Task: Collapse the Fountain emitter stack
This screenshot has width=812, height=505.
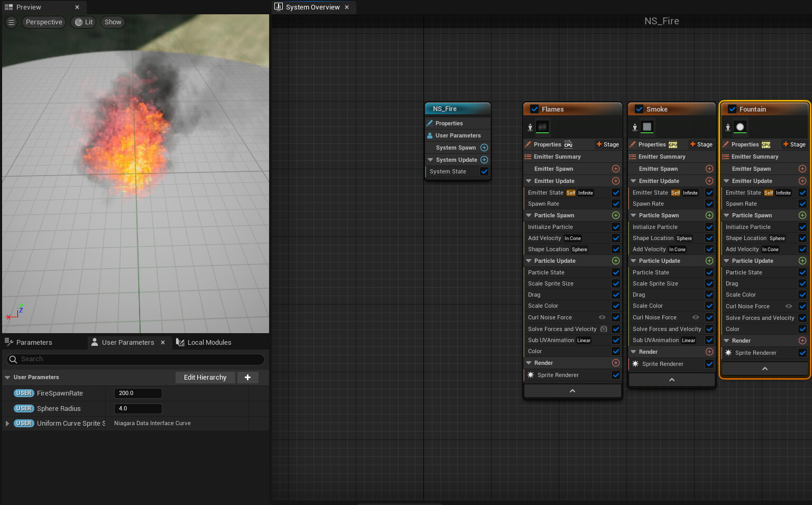Action: [x=764, y=369]
